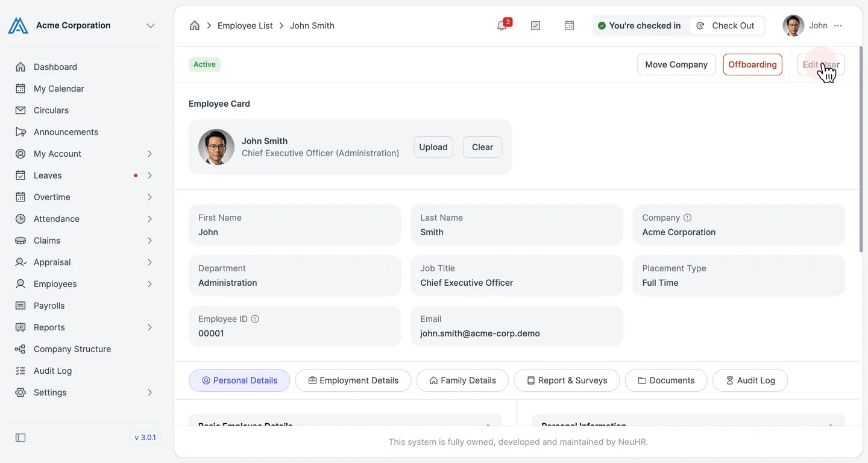Switch to Family Details tab
Viewport: 868px width, 463px height.
(x=462, y=380)
